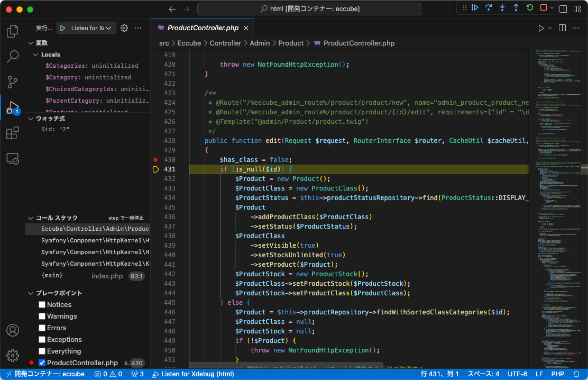Select the Step Into debug icon
Viewport: 588px width, 380px height.
point(502,7)
